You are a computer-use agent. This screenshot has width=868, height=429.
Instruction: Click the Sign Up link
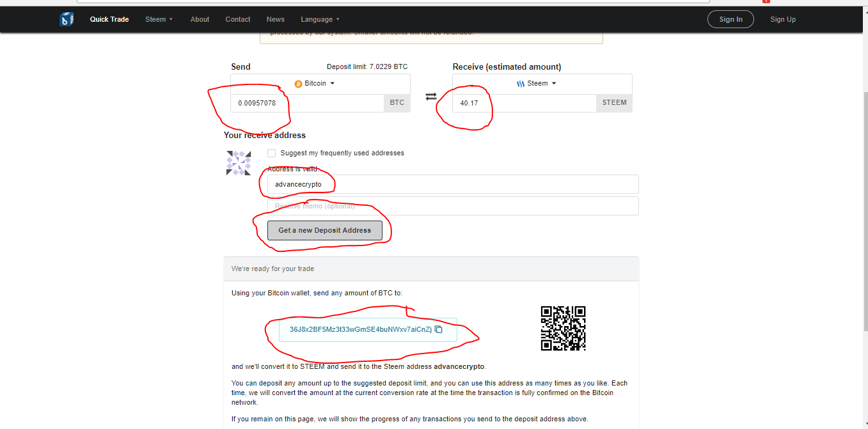[x=783, y=19]
